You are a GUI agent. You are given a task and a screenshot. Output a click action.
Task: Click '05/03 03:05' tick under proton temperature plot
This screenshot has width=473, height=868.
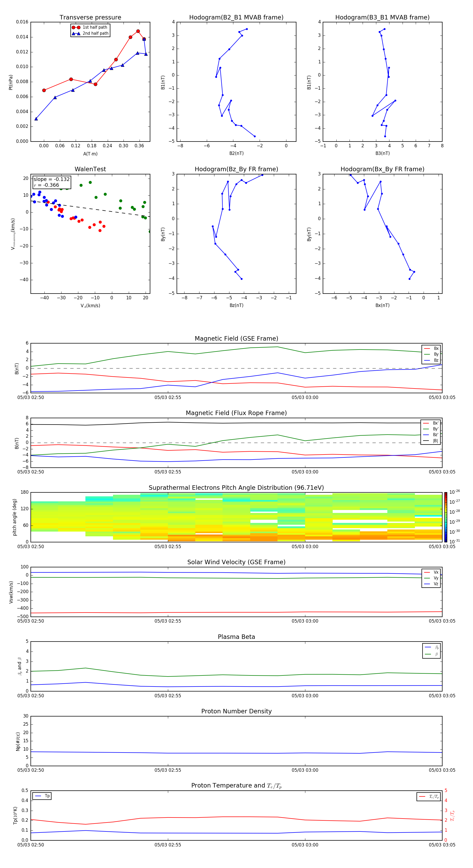[x=442, y=845]
